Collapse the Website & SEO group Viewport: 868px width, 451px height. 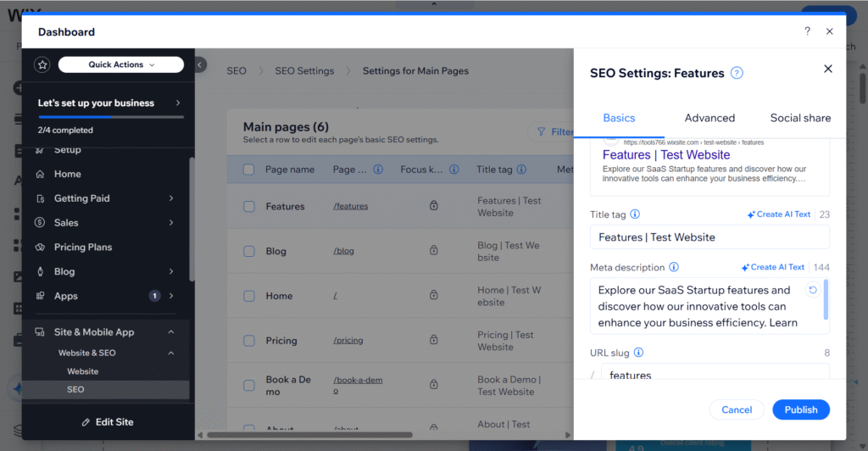point(171,353)
